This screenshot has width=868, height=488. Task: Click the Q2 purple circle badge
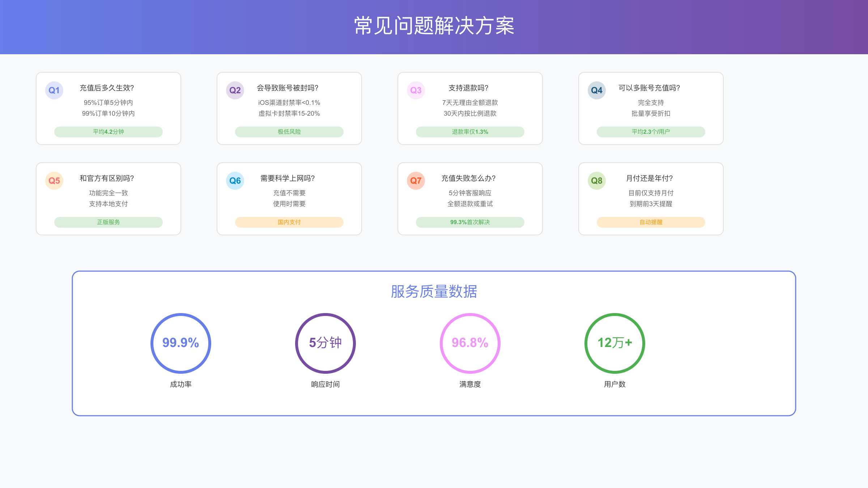pos(235,90)
